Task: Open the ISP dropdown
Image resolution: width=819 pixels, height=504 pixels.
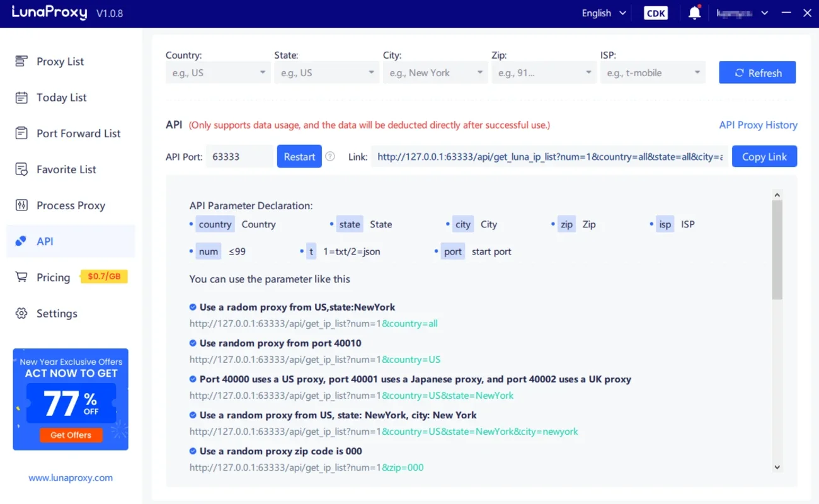Action: click(652, 72)
